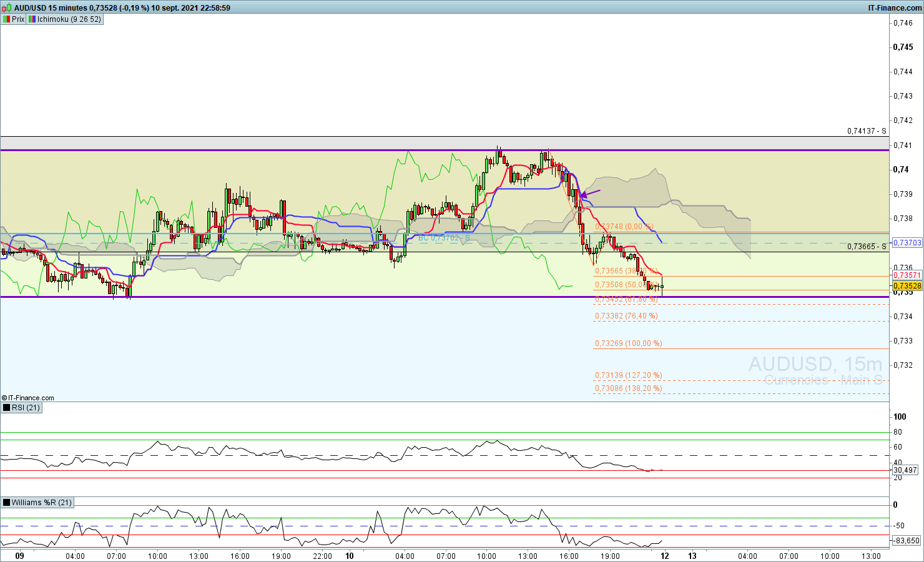The height and width of the screenshot is (562, 924).
Task: Click the 22:00 label on time axis
Action: coord(322,556)
